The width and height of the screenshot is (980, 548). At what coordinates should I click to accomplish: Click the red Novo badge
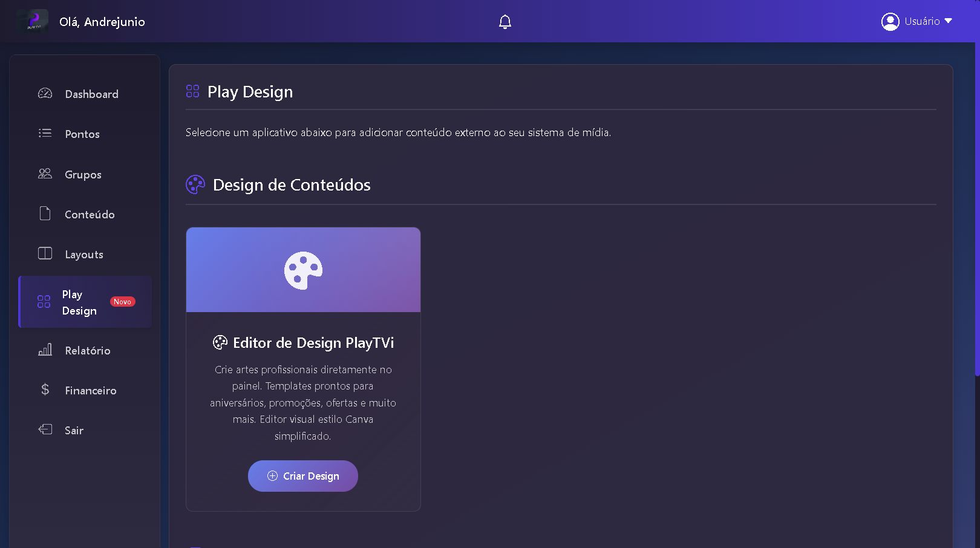(122, 302)
